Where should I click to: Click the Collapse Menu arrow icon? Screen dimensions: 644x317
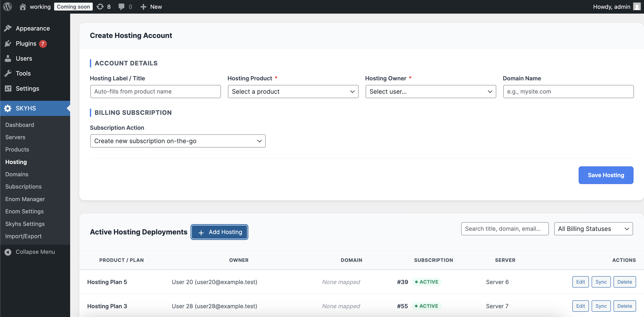pos(8,252)
